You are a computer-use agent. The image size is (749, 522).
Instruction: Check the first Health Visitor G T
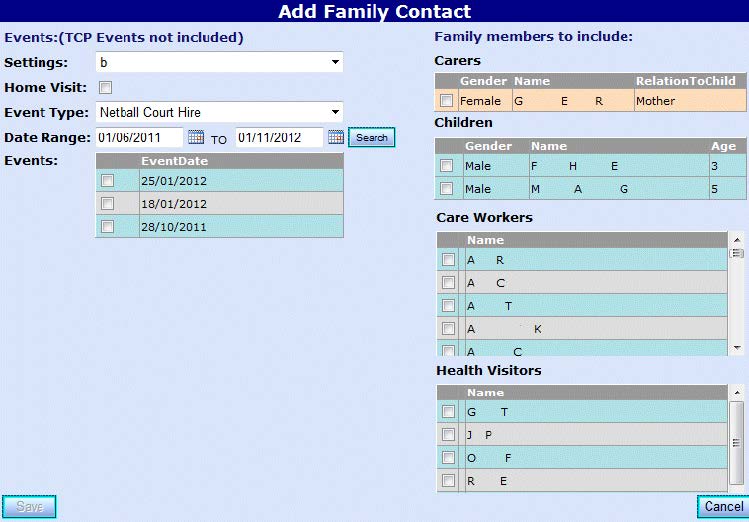pyautogui.click(x=448, y=412)
